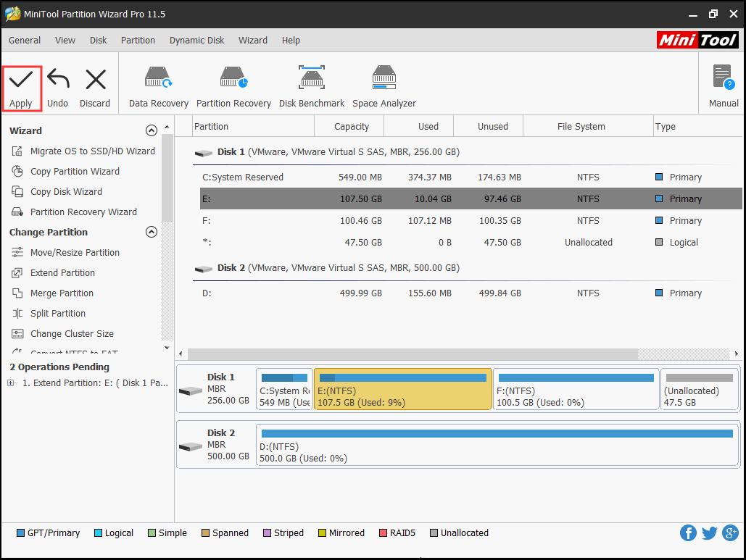Select D:(NTFS) block in the disk map
Image resolution: width=746 pixels, height=560 pixels.
pos(497,445)
